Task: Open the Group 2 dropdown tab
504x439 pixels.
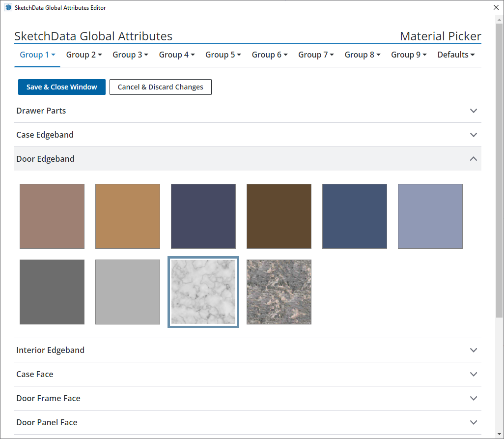Action: (x=84, y=55)
